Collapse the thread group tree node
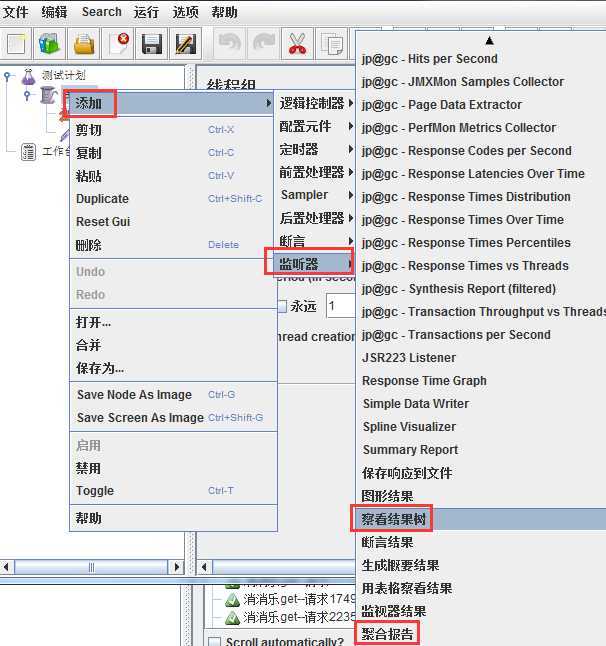The height and width of the screenshot is (646, 606). click(27, 95)
